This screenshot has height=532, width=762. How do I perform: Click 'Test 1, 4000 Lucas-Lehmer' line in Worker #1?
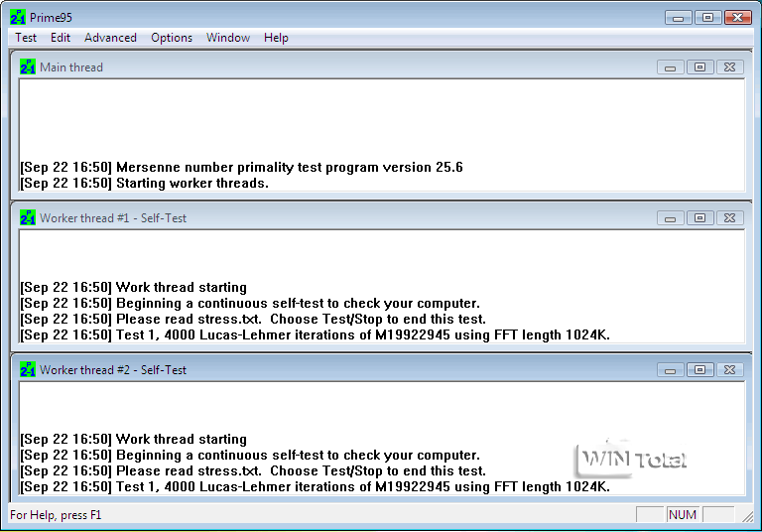click(x=315, y=335)
